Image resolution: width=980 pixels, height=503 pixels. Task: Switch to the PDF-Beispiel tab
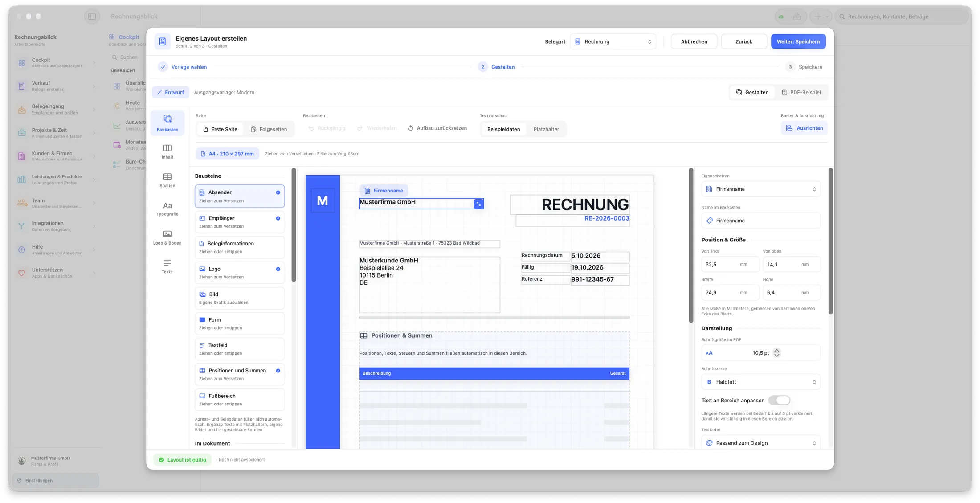tap(801, 92)
